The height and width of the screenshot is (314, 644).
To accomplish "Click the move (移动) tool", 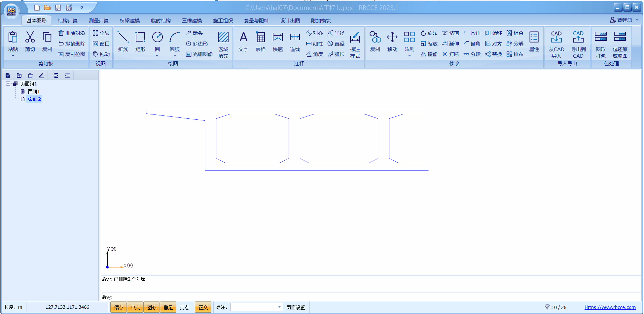I will (392, 41).
